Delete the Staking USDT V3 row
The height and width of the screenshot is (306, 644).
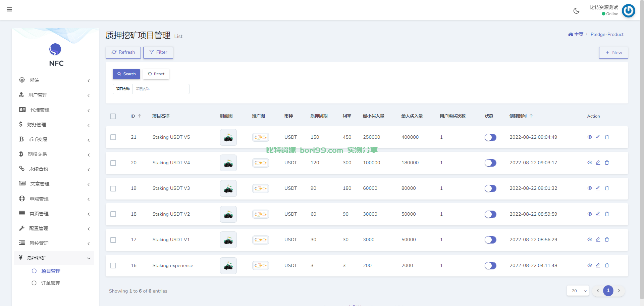[x=607, y=188]
